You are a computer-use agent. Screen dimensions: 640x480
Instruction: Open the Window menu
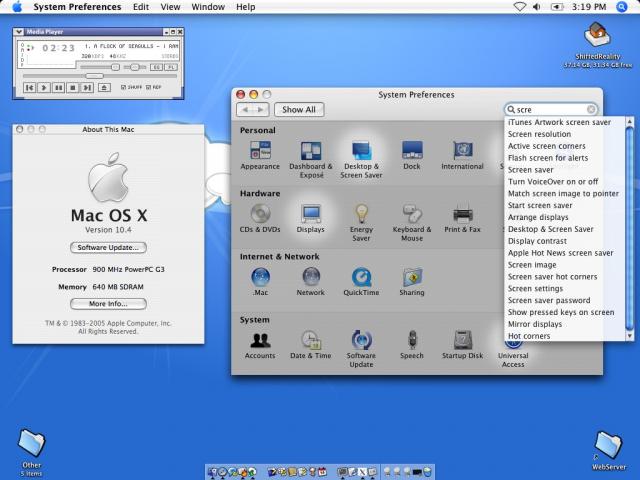pos(208,7)
